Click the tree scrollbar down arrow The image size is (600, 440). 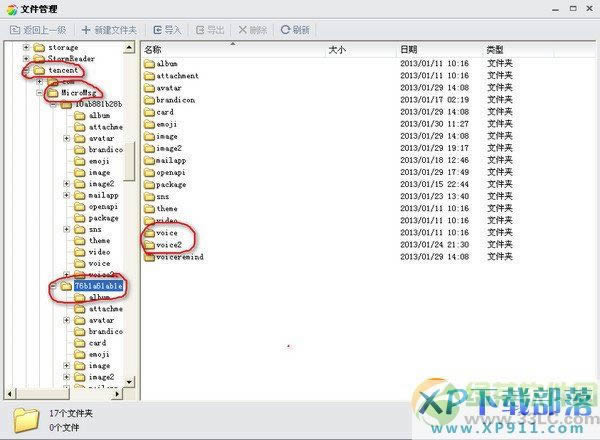[129, 381]
